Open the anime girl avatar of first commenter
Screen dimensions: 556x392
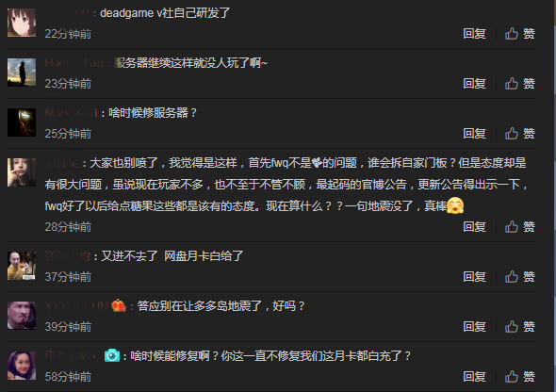22,23
